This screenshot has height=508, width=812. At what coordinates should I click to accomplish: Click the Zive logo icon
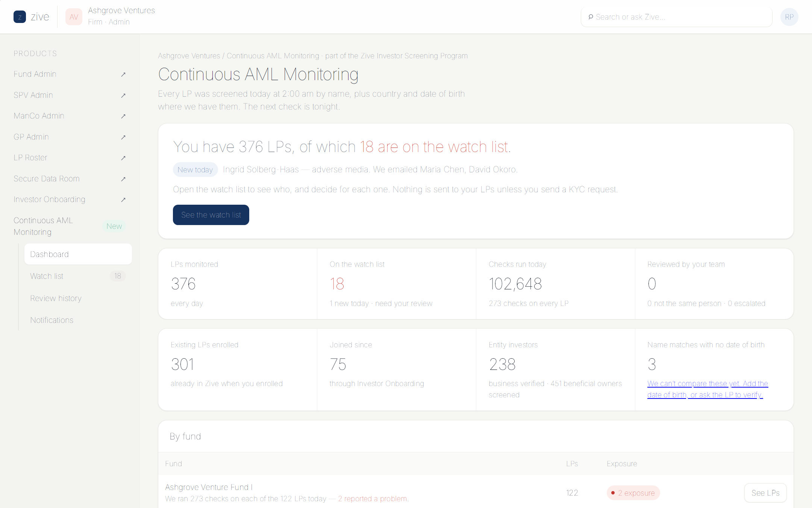pos(20,17)
